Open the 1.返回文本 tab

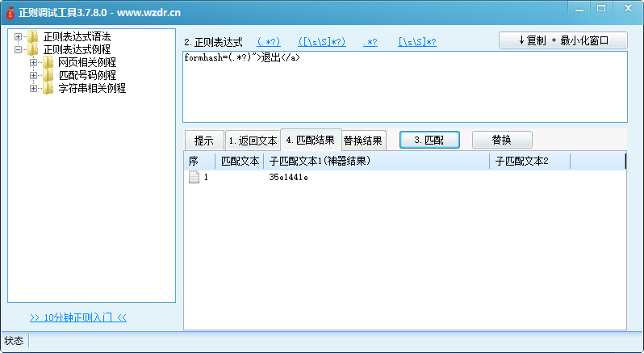[x=252, y=141]
